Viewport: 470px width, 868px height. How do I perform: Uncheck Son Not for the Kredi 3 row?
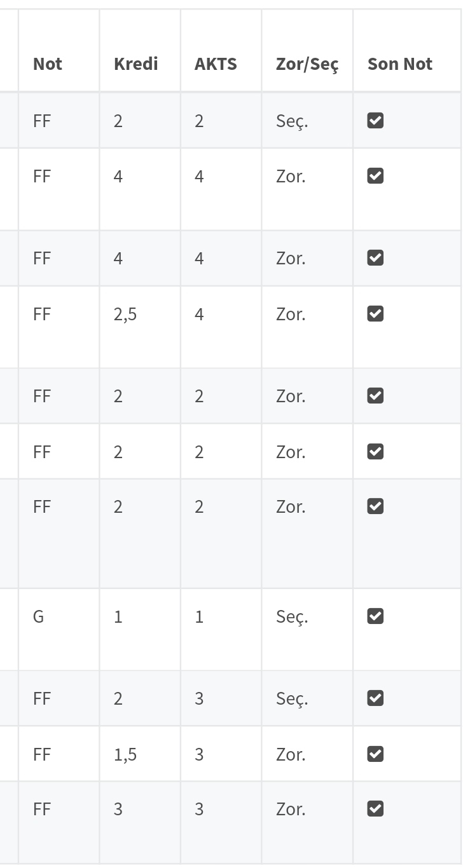(x=375, y=809)
